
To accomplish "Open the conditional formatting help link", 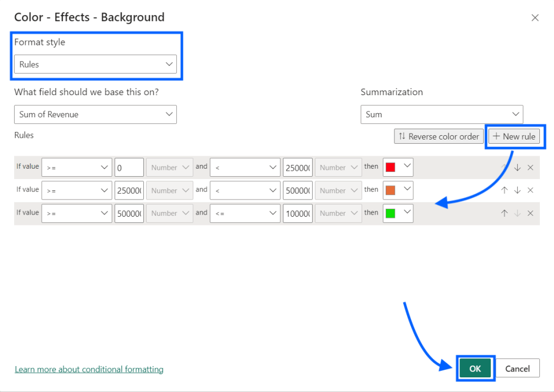I will tap(89, 369).
